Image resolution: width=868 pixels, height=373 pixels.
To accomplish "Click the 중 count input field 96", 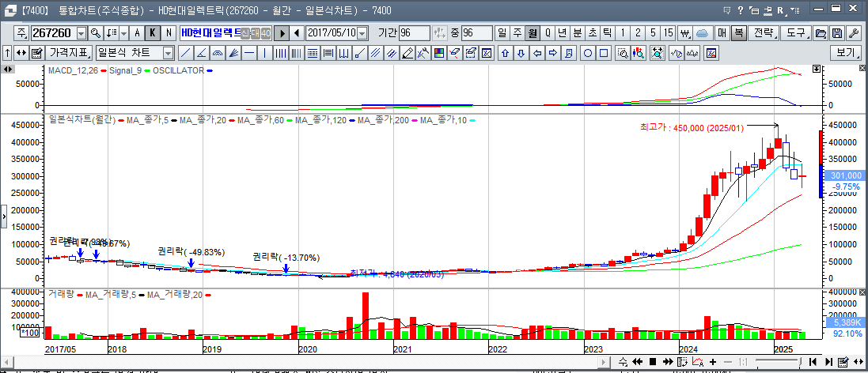I will tap(476, 33).
